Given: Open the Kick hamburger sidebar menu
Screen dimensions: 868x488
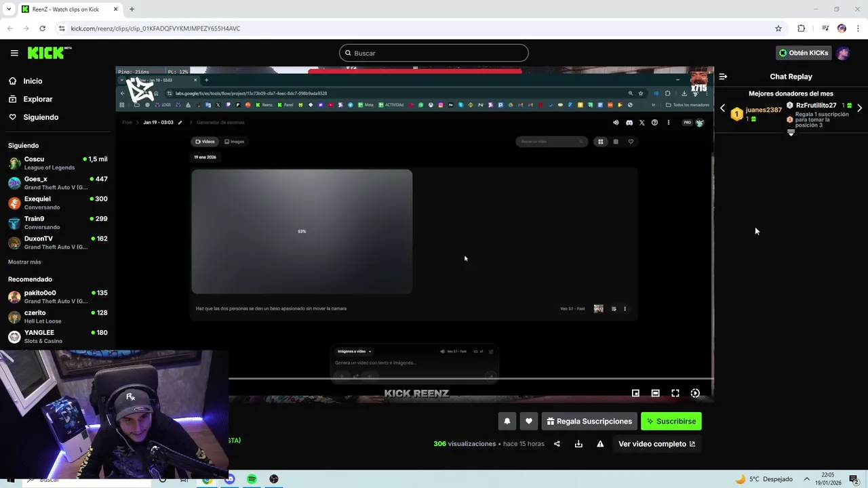Looking at the screenshot, I should pos(14,53).
